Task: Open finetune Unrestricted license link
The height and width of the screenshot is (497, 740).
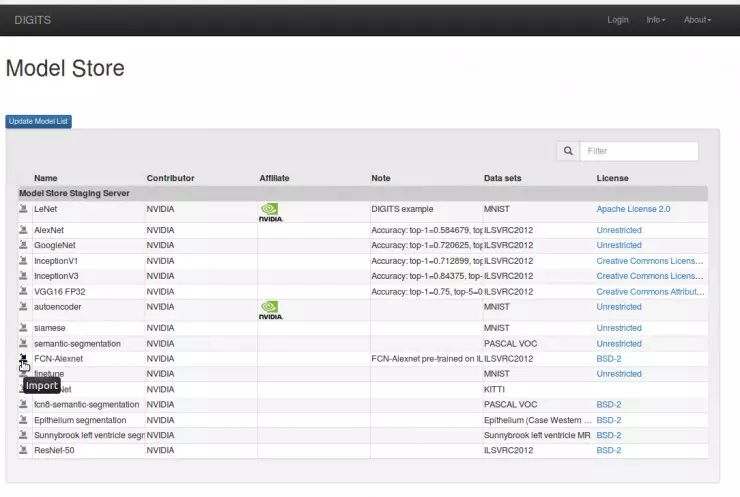Action: 619,374
